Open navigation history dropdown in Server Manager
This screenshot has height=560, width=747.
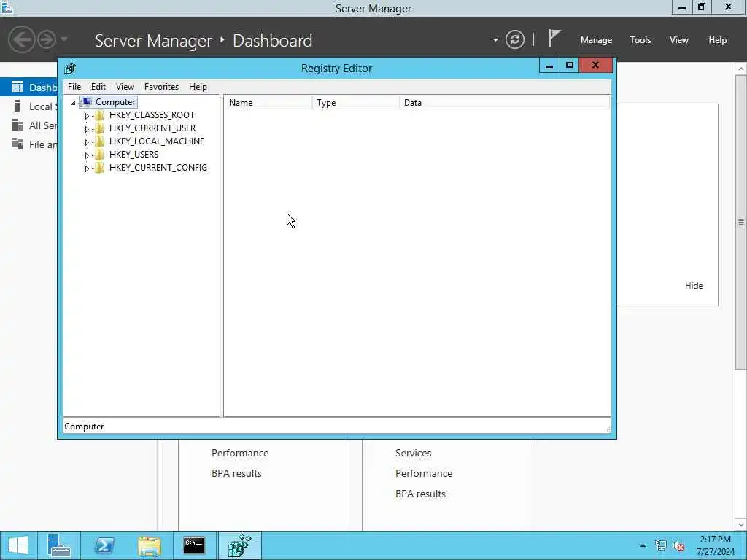click(x=64, y=39)
